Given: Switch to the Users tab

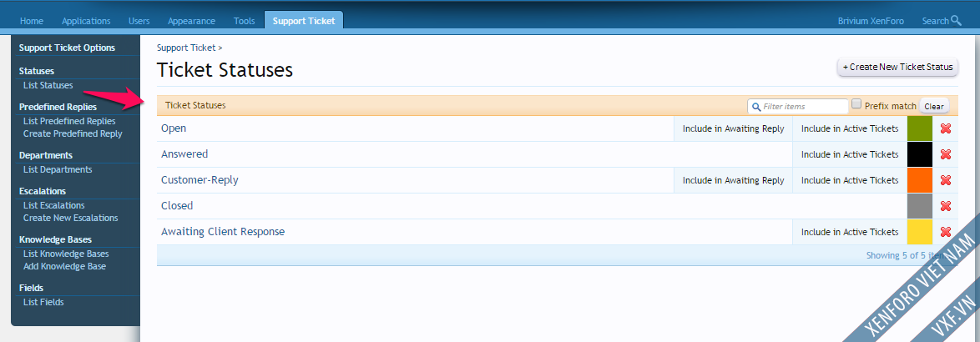Looking at the screenshot, I should coord(139,21).
